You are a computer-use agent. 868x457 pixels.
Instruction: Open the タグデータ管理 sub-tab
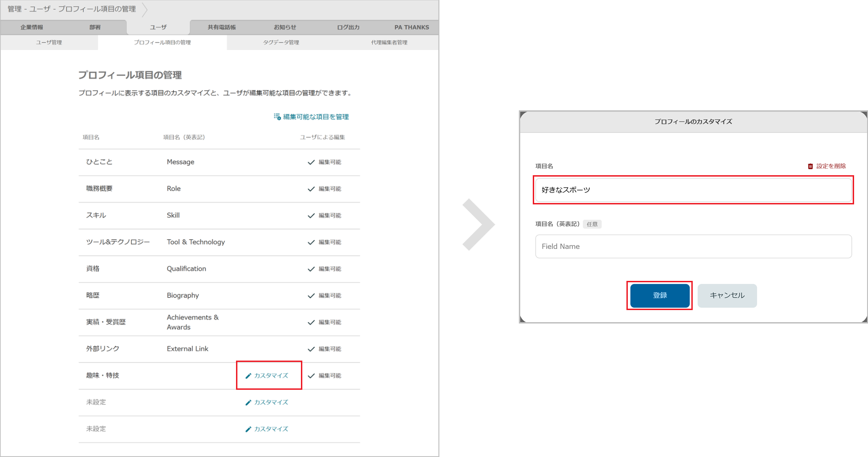(x=281, y=43)
